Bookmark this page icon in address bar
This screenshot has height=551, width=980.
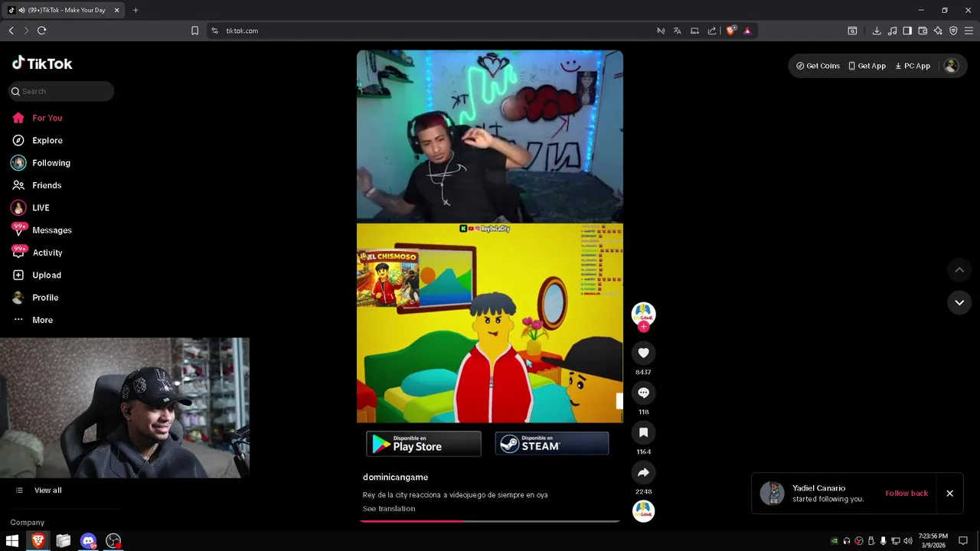pos(194,31)
